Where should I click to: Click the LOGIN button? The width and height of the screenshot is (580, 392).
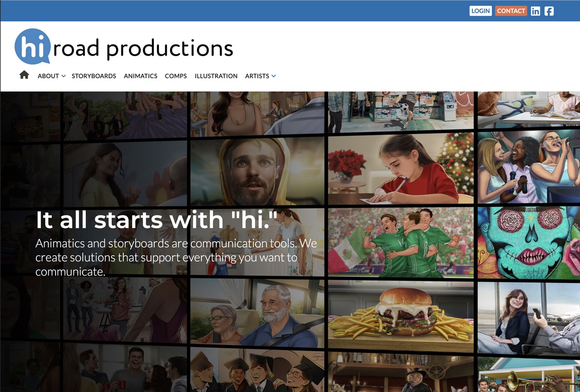480,11
